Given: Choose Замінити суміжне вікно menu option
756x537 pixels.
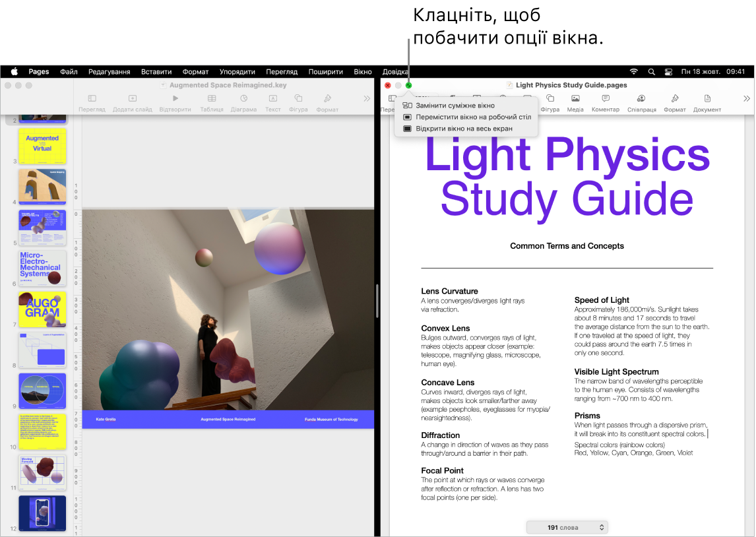Looking at the screenshot, I should (x=455, y=106).
